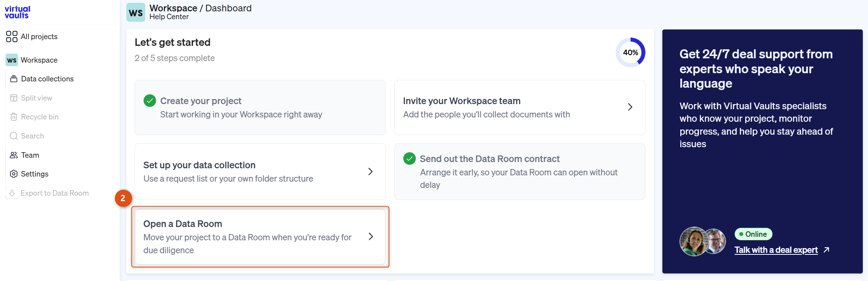
Task: Click the Team people icon
Action: pos(14,155)
